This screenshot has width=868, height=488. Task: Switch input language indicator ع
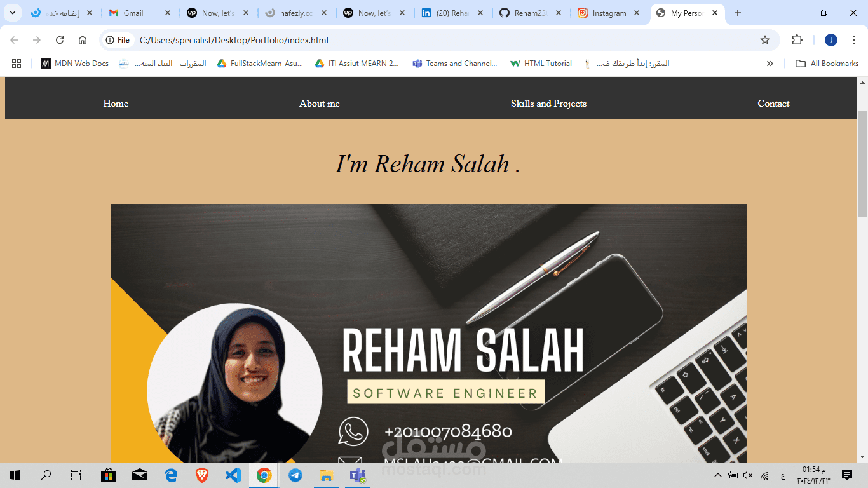point(782,475)
